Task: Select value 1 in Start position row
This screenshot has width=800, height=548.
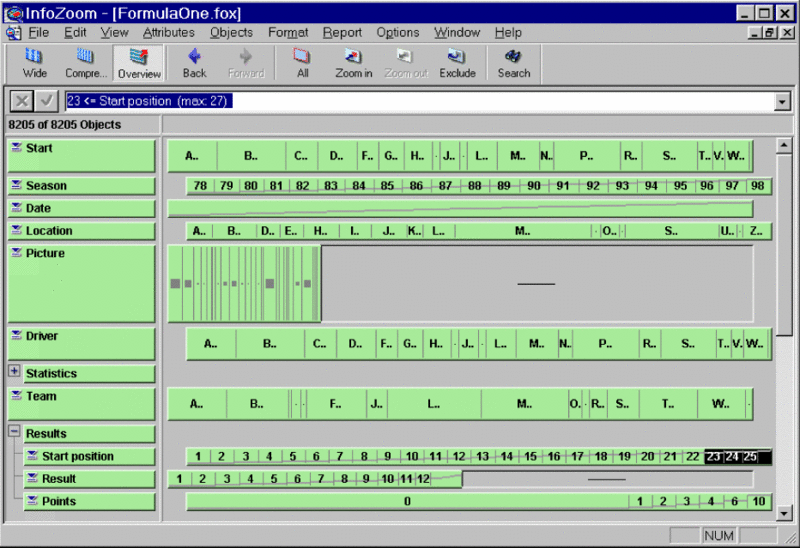Action: (198, 456)
